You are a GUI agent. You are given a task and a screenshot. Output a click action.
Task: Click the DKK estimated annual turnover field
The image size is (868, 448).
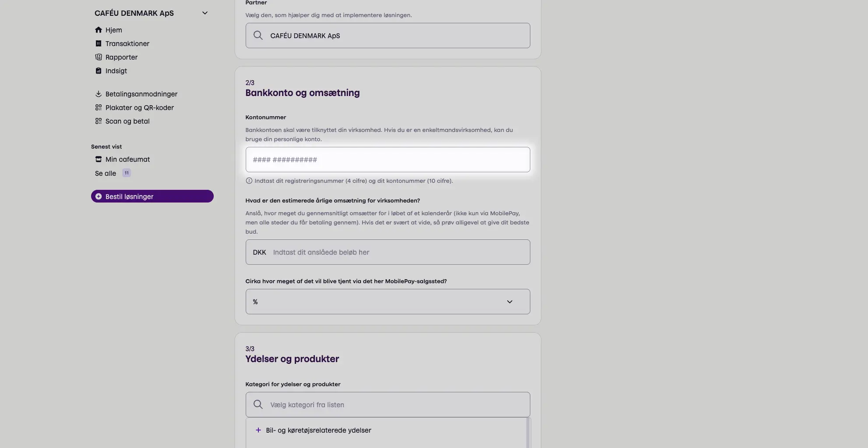(x=399, y=252)
